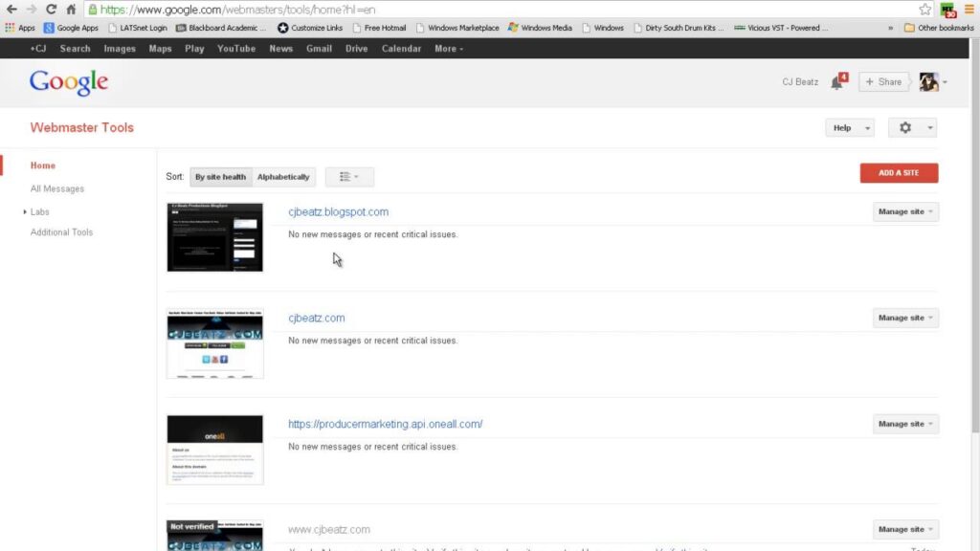The image size is (980, 551).
Task: Go to Gmail in the Google bar
Action: 319,49
